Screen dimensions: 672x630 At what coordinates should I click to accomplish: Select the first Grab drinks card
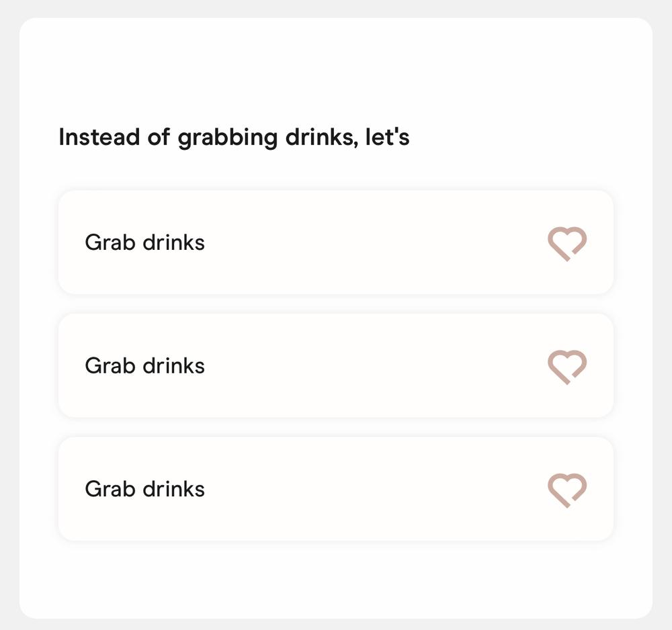click(336, 242)
